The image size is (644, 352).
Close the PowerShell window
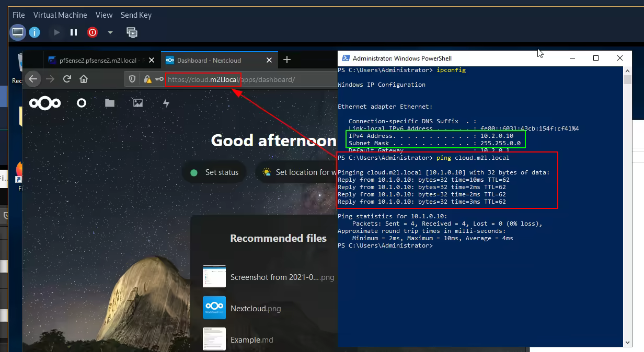(620, 58)
